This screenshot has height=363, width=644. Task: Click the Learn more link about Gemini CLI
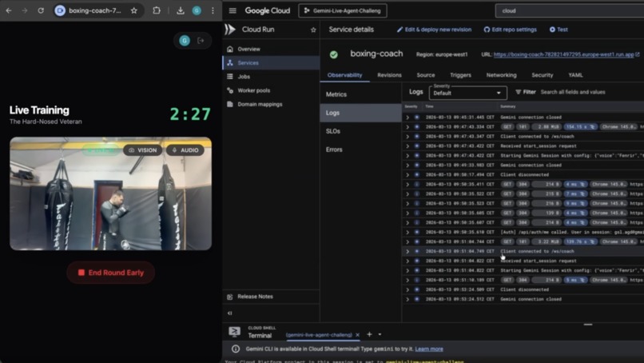(x=429, y=349)
